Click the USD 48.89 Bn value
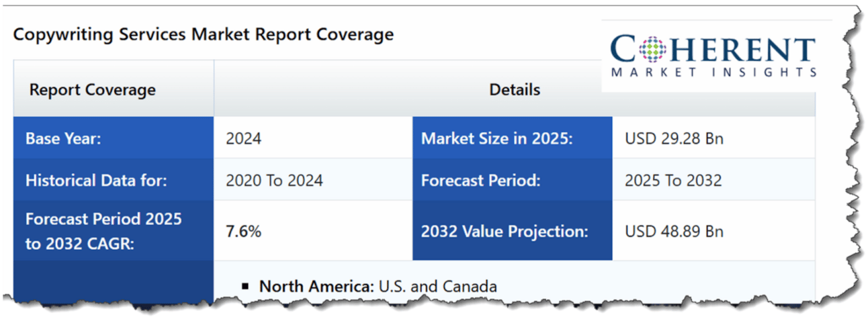This screenshot has width=868, height=319. point(674,232)
